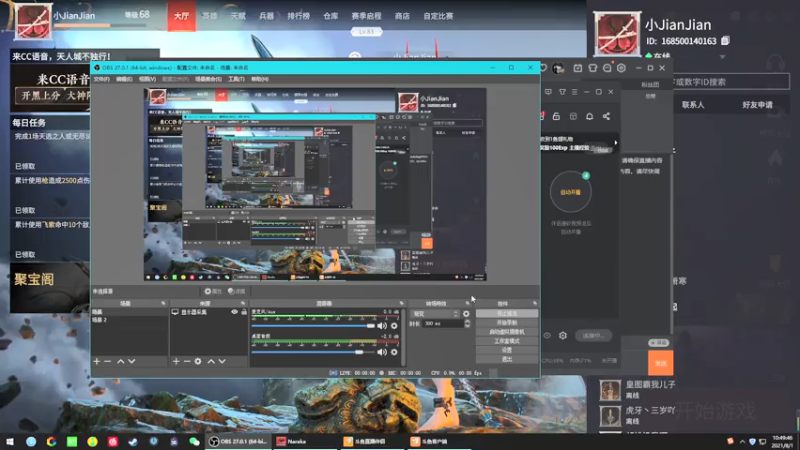Open 设置 settings button in OBS controls
The height and width of the screenshot is (450, 800).
tap(507, 350)
